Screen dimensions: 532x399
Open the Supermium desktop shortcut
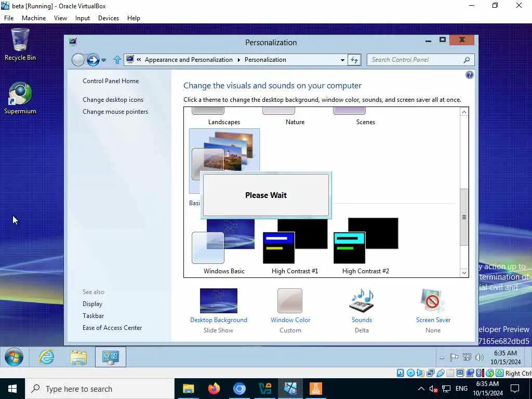(20, 98)
